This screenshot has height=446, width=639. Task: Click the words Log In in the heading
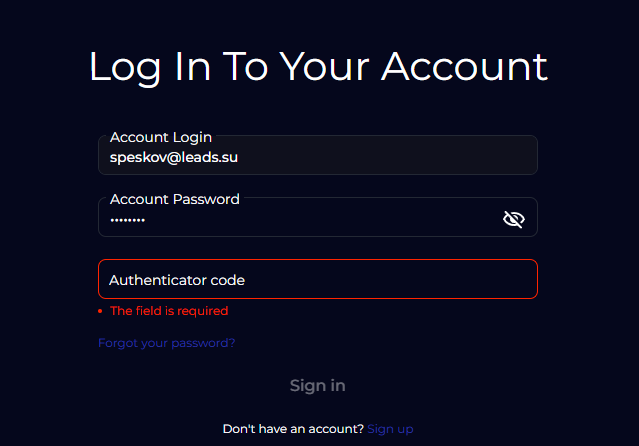tap(149, 66)
